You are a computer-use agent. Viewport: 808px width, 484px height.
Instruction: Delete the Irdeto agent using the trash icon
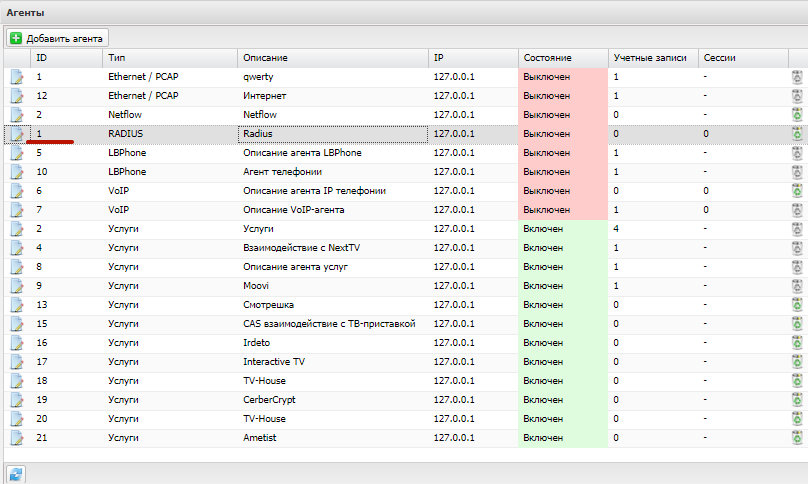coord(797,343)
